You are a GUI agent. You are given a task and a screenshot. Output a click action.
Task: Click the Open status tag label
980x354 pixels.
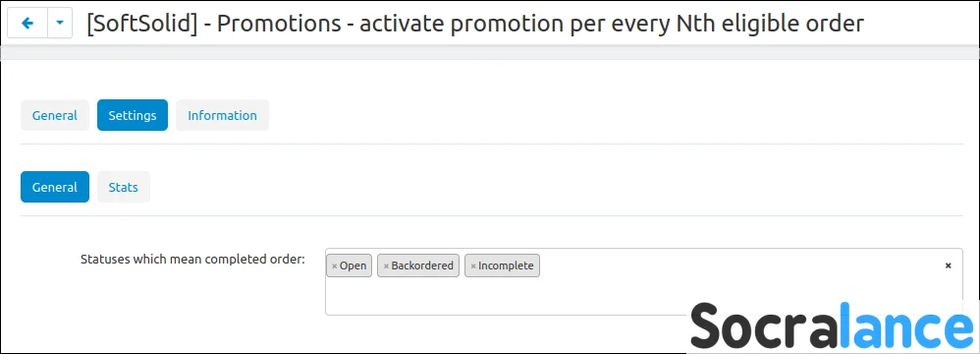pos(354,265)
